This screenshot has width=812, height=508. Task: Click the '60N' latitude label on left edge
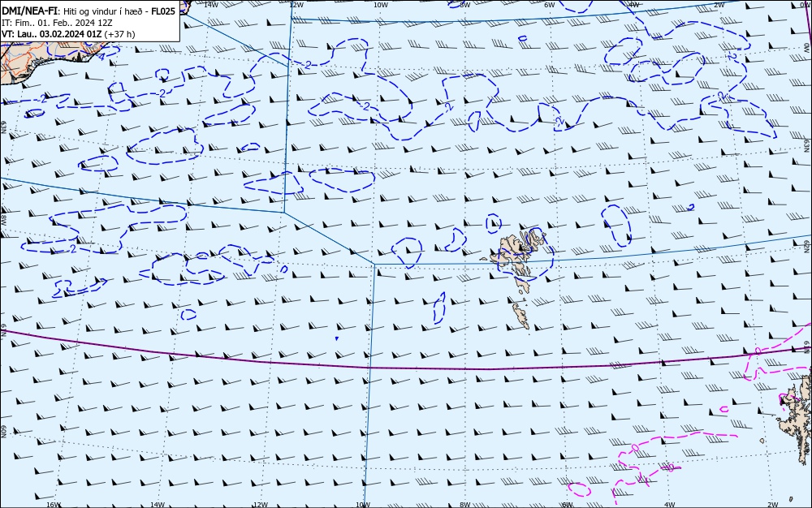3,432
